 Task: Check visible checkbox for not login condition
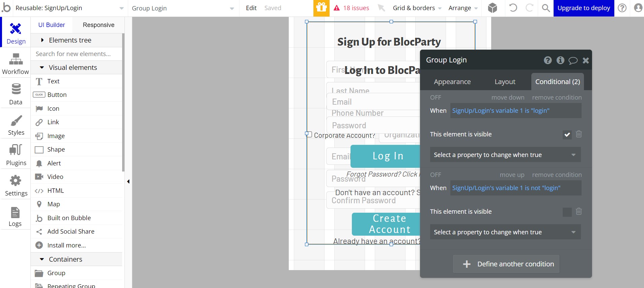pos(567,212)
